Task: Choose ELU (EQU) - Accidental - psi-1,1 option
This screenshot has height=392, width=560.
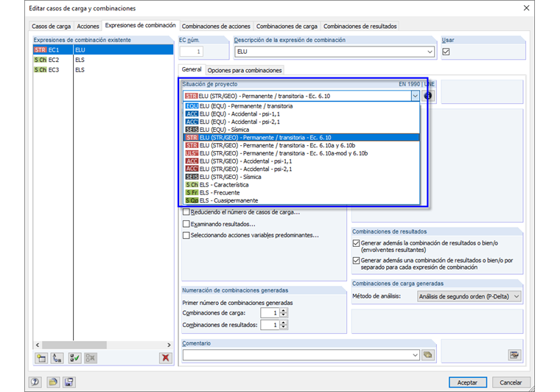Action: pyautogui.click(x=301, y=114)
